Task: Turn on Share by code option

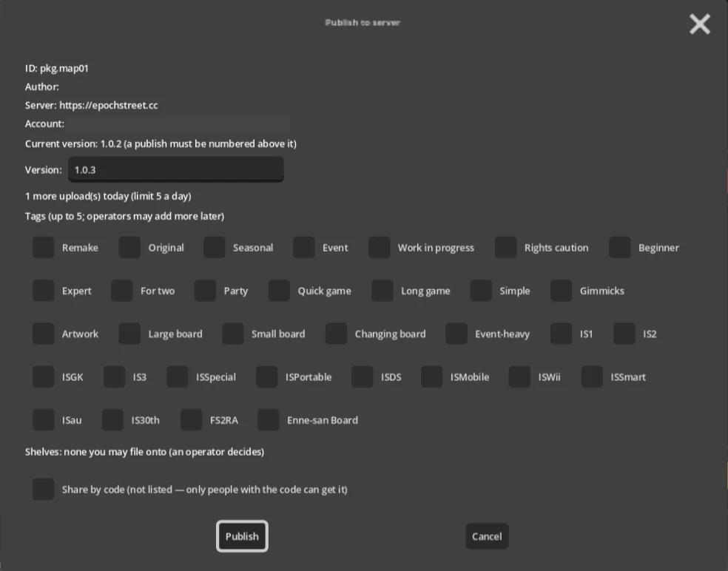Action: click(43, 490)
